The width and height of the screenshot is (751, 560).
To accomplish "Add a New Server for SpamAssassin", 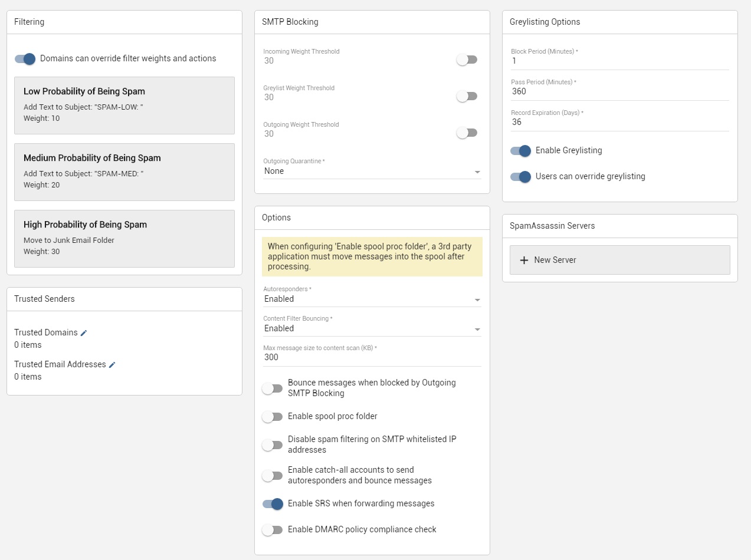I will 619,260.
